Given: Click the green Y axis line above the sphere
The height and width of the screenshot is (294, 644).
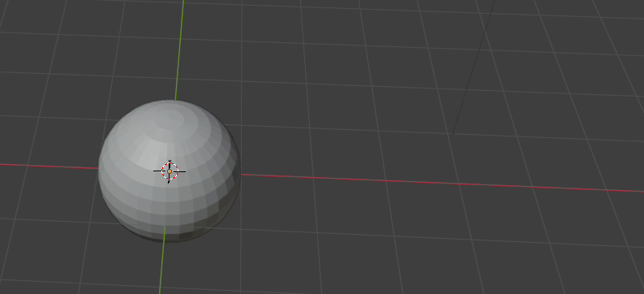Looking at the screenshot, I should pyautogui.click(x=179, y=50).
